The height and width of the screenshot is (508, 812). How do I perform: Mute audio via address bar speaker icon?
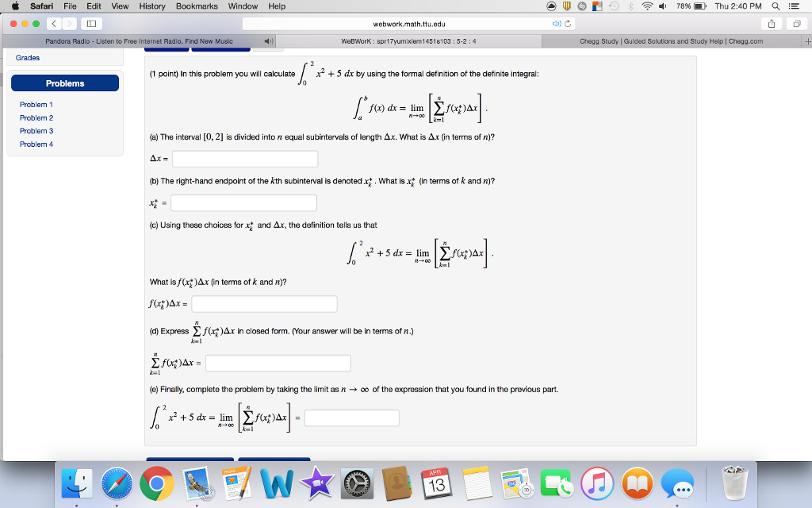pyautogui.click(x=557, y=24)
